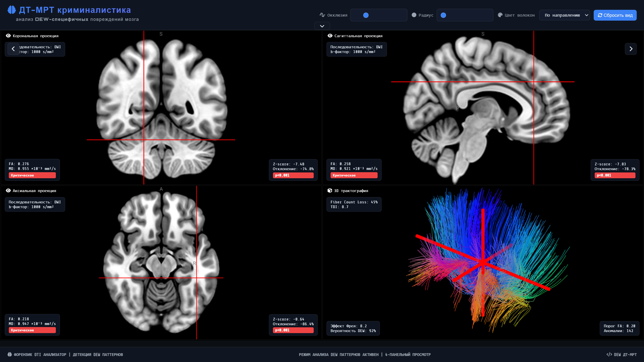644x362 pixels.
Task: Click the cube icon of 3D трактография
Action: [330, 191]
